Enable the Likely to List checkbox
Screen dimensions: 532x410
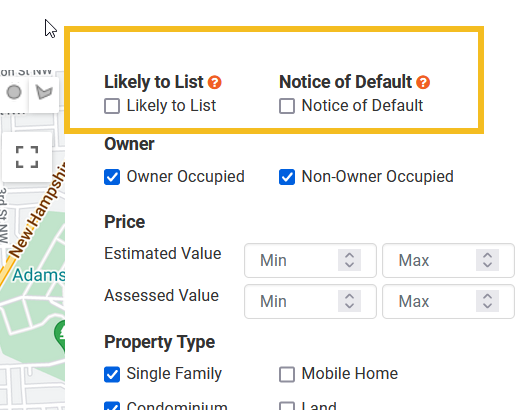[x=112, y=106]
